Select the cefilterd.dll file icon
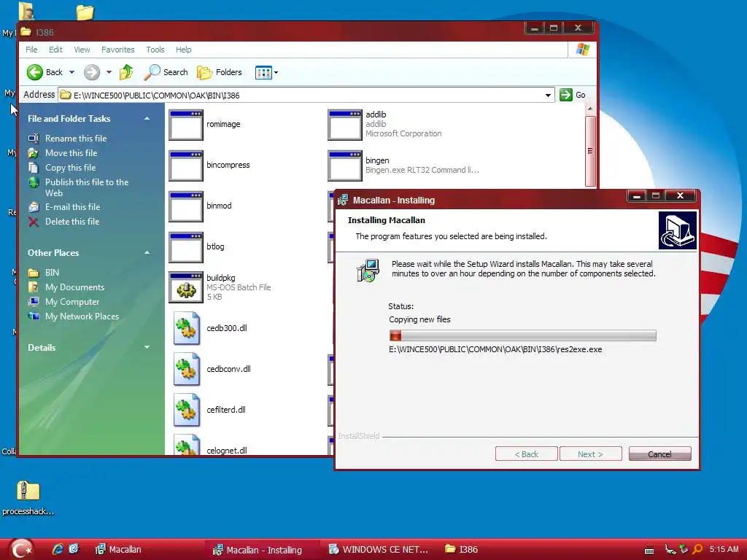Screen dimensions: 747x560 click(x=186, y=410)
